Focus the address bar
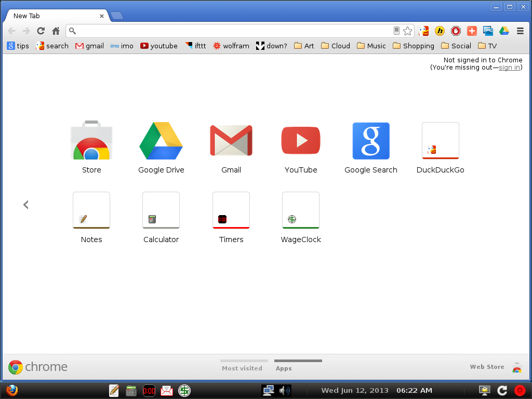 click(x=234, y=31)
